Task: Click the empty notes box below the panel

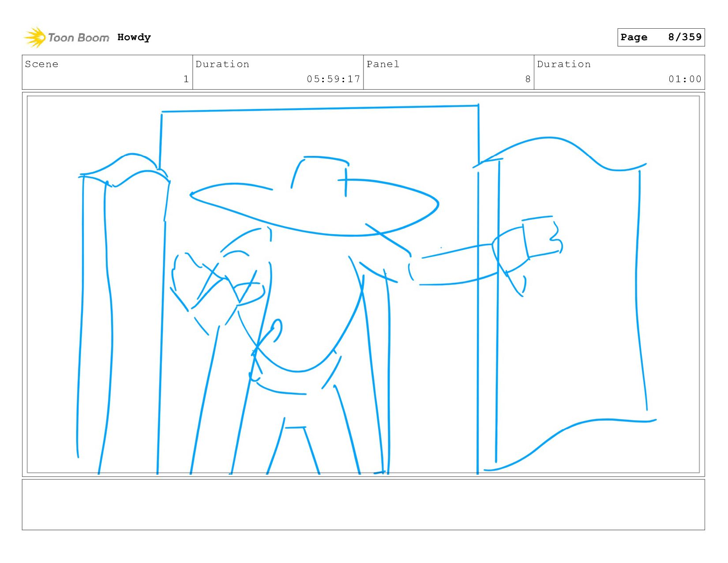Action: click(363, 505)
